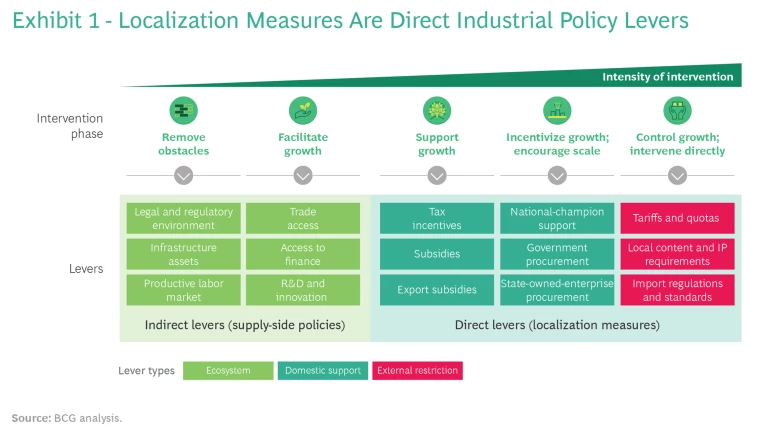Expand chevron below Remove obstacles

tap(183, 175)
